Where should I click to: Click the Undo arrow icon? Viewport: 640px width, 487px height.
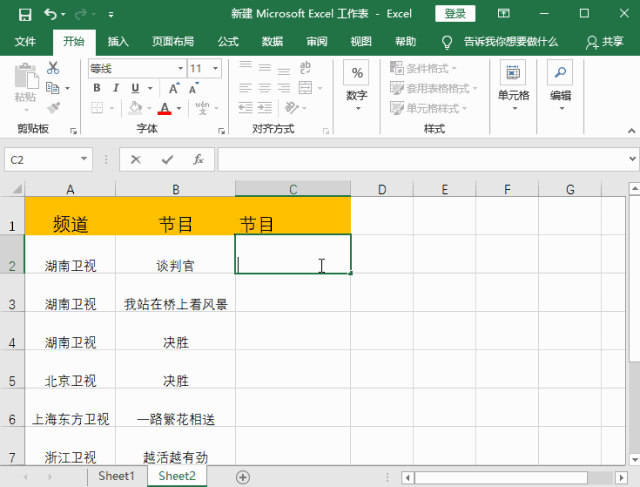pyautogui.click(x=50, y=14)
